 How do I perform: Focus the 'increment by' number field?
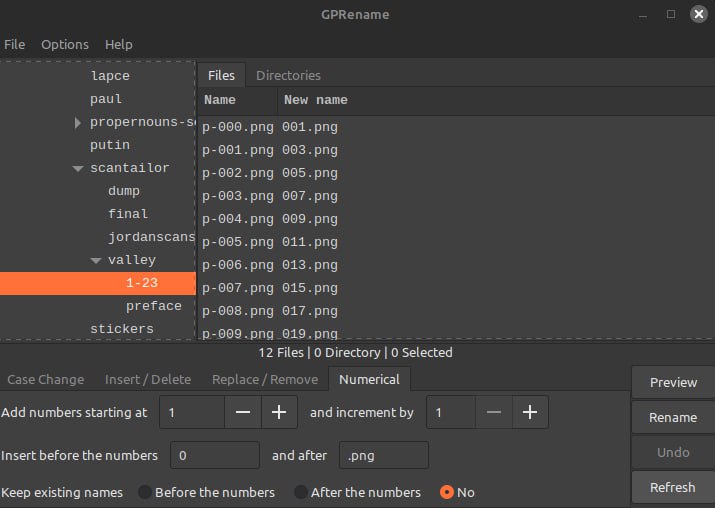(x=451, y=412)
